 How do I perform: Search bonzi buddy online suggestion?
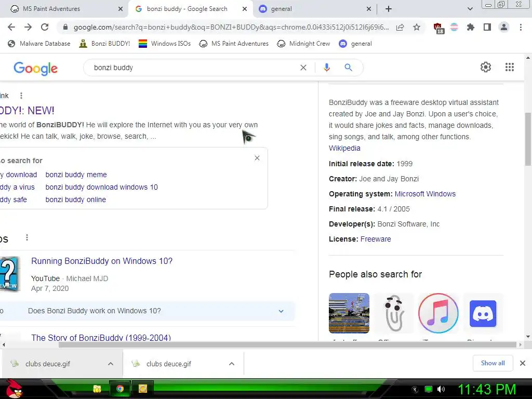[76, 200]
